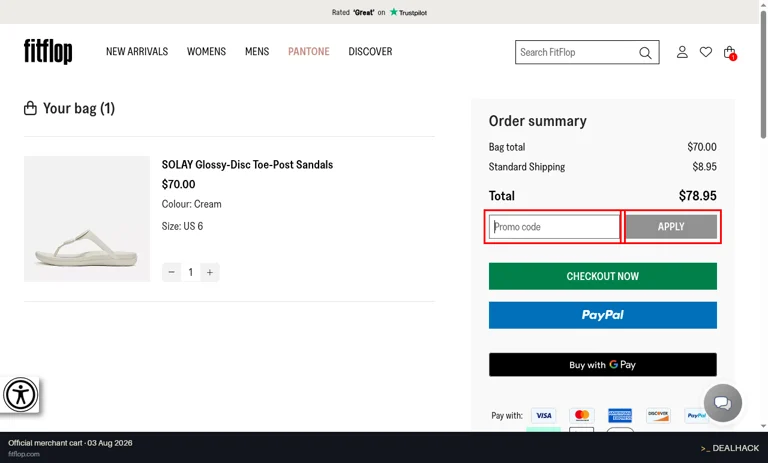Click the Bag total label
Viewport: 768px width, 463px height.
tap(506, 147)
